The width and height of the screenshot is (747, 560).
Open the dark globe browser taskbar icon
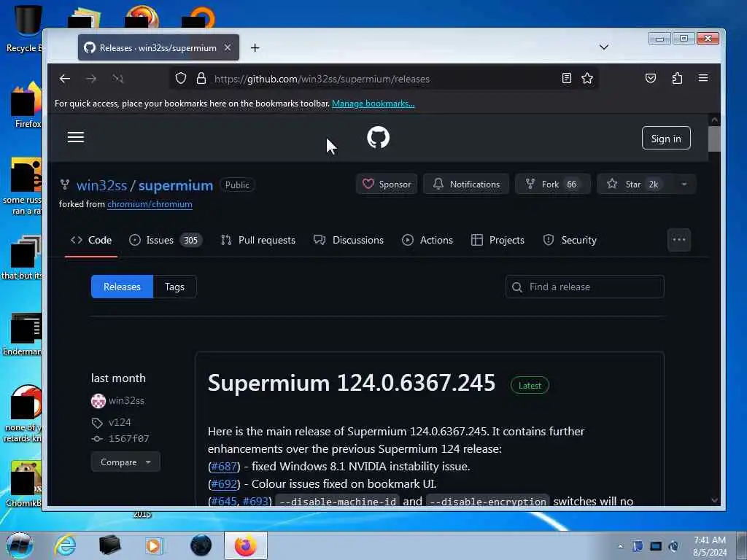(x=201, y=545)
